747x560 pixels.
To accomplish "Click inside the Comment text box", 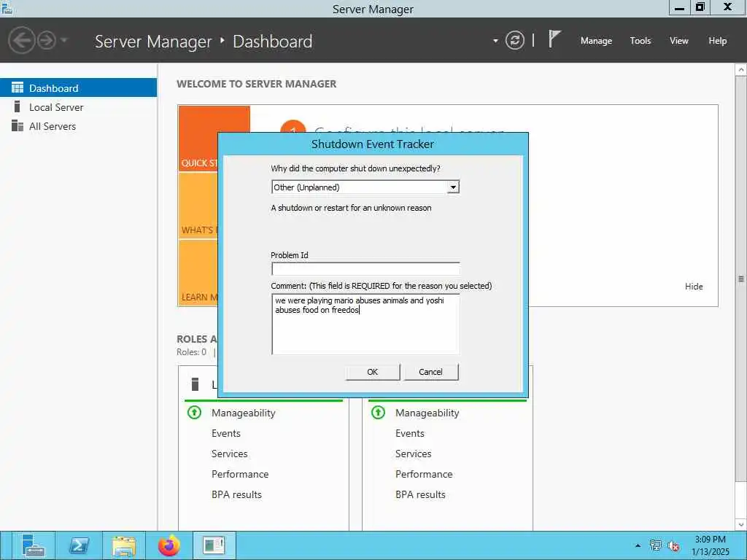I will coord(365,324).
